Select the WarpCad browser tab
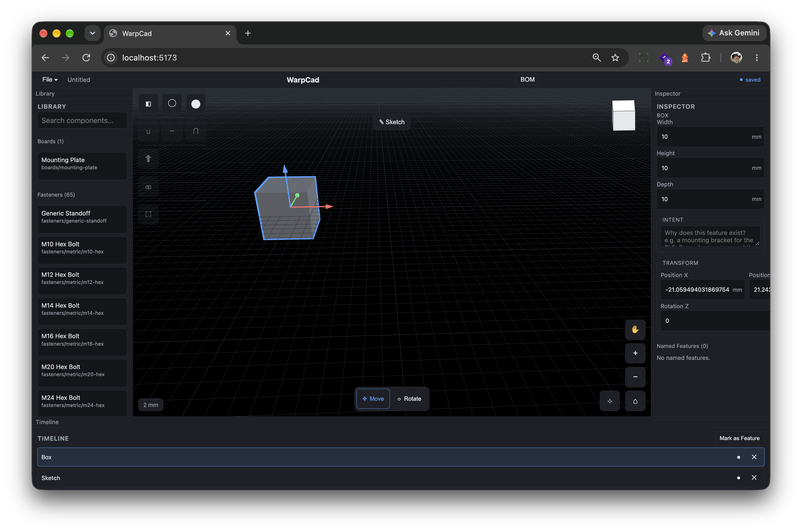The width and height of the screenshot is (802, 532). coord(170,33)
